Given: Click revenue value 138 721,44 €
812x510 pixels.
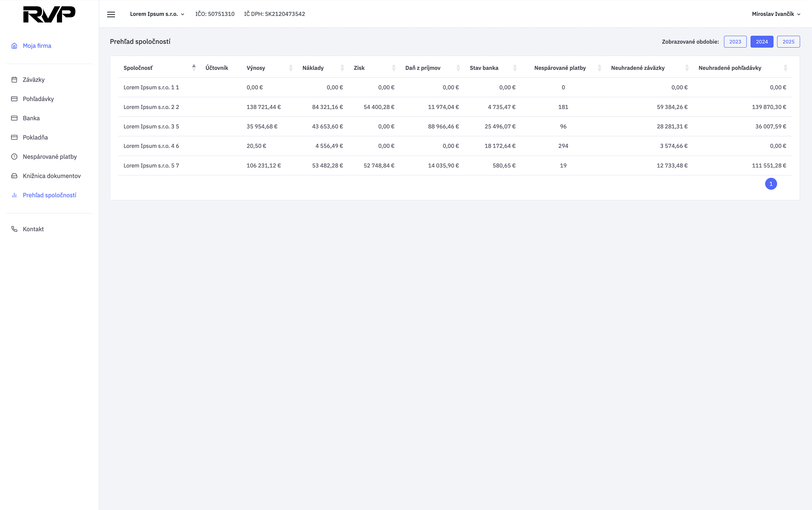Looking at the screenshot, I should click(x=264, y=107).
